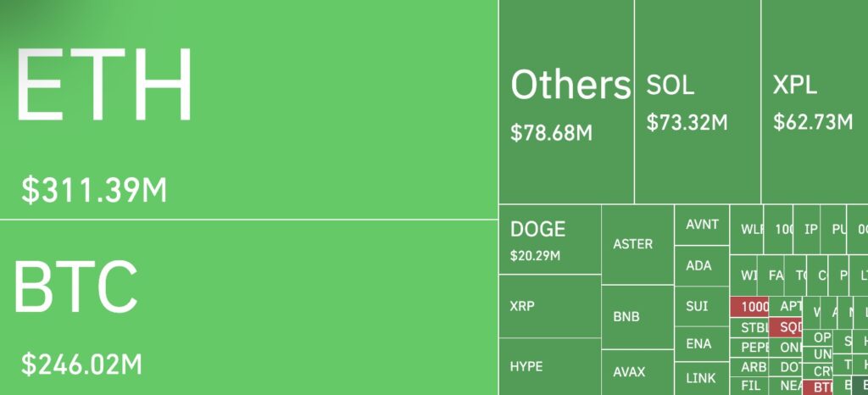Select the XRP tile
868x395 pixels.
click(549, 306)
